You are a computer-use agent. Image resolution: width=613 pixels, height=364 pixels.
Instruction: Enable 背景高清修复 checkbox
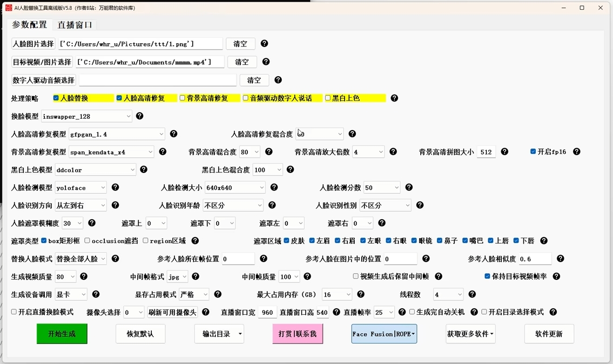[x=183, y=98]
